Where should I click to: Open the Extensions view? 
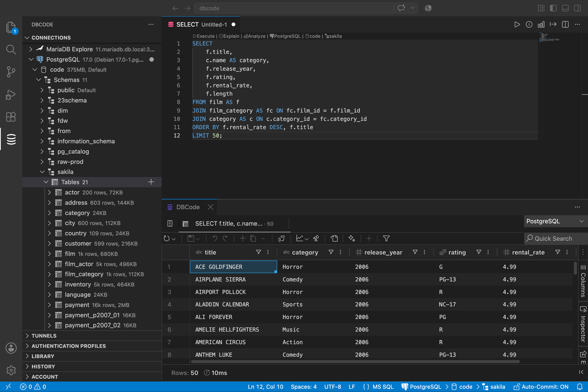pyautogui.click(x=11, y=117)
